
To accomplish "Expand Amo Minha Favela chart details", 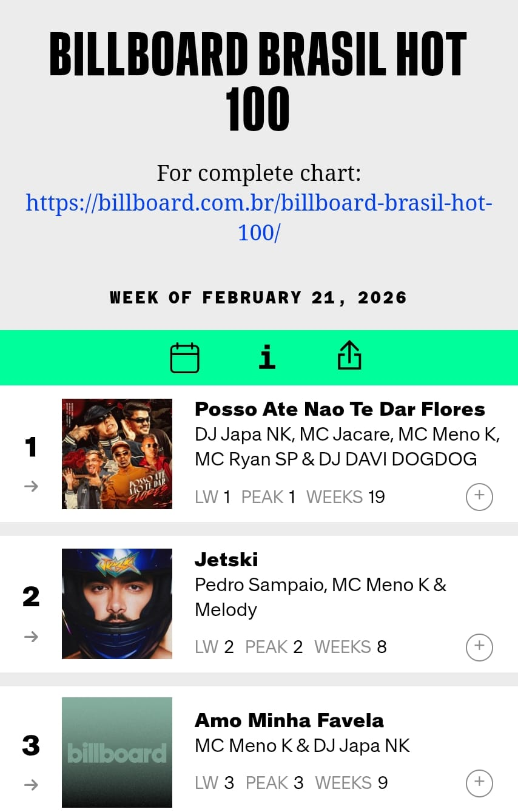I will (x=479, y=783).
